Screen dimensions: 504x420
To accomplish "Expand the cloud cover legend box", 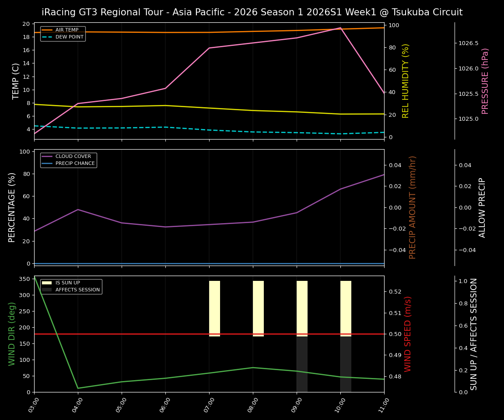I will pyautogui.click(x=68, y=159).
